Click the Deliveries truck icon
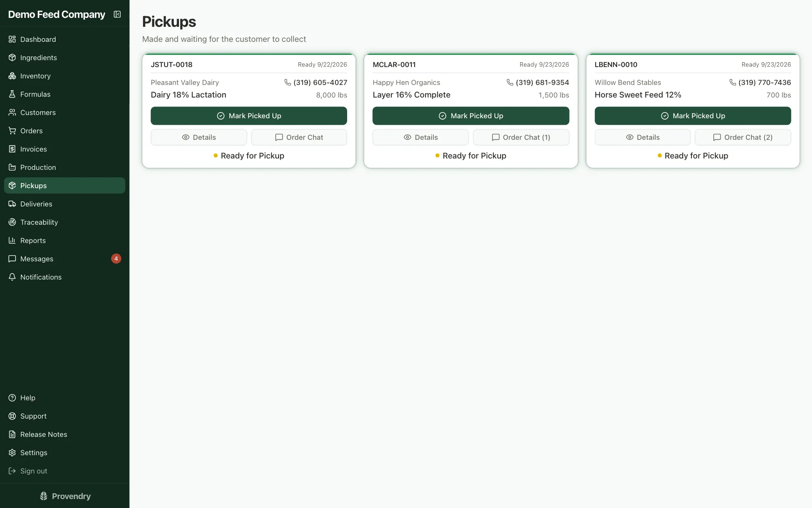Screen dimensions: 812x508 pos(12,204)
